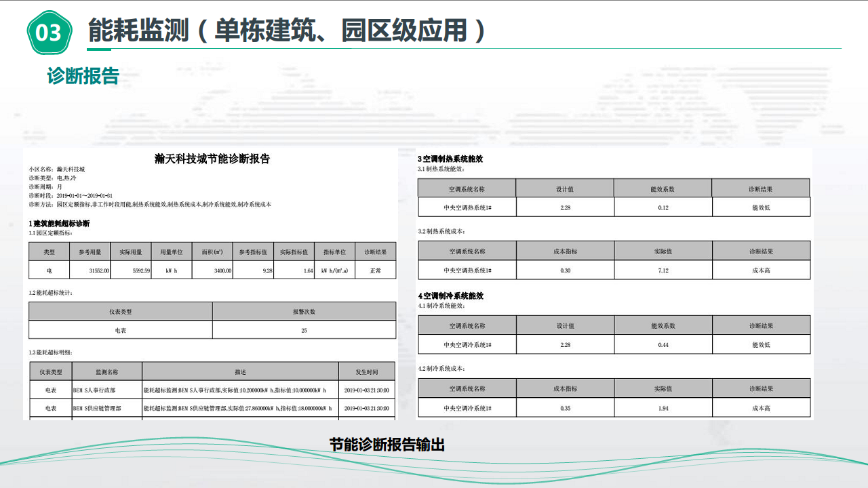This screenshot has height=488, width=868.
Task: Click the "类型" column header
Action: click(49, 251)
